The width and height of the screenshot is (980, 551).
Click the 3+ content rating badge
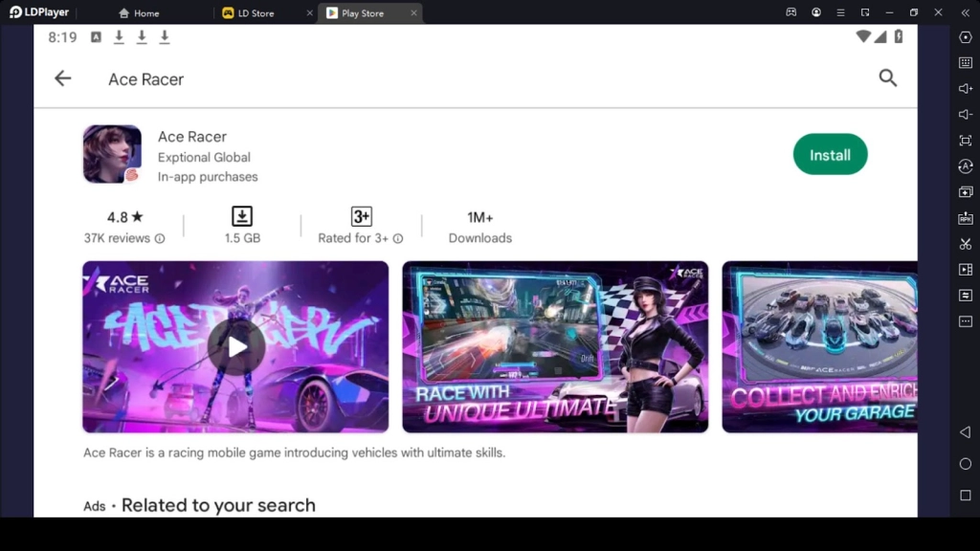click(361, 216)
